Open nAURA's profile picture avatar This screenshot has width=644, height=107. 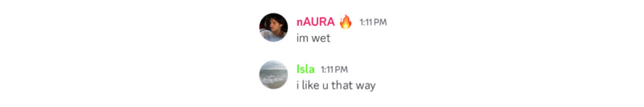(273, 27)
